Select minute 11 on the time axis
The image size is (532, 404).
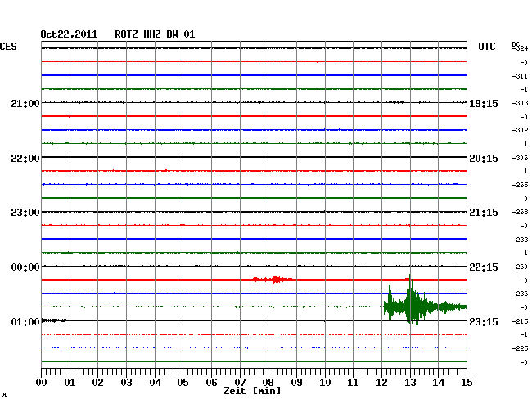[x=353, y=382]
